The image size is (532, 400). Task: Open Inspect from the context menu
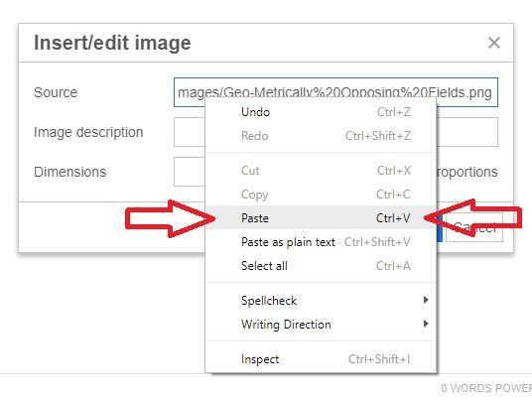321,359
